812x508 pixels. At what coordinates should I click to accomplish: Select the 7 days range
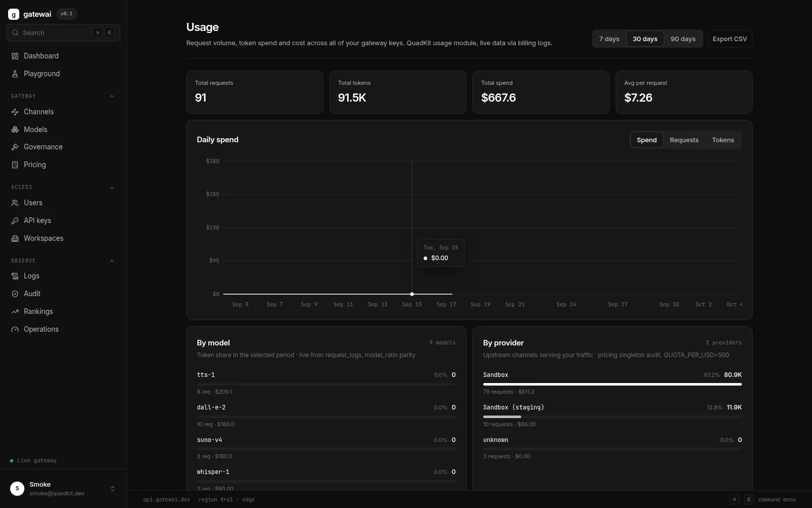[609, 39]
